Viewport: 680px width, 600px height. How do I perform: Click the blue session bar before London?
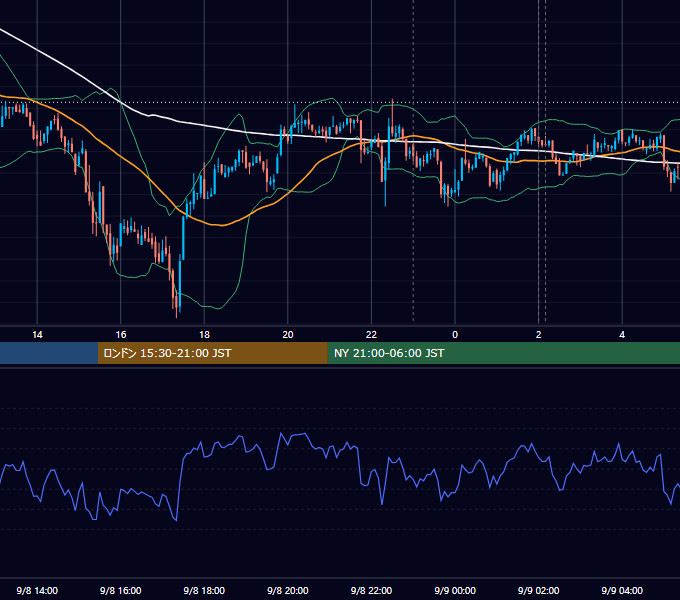click(x=49, y=353)
